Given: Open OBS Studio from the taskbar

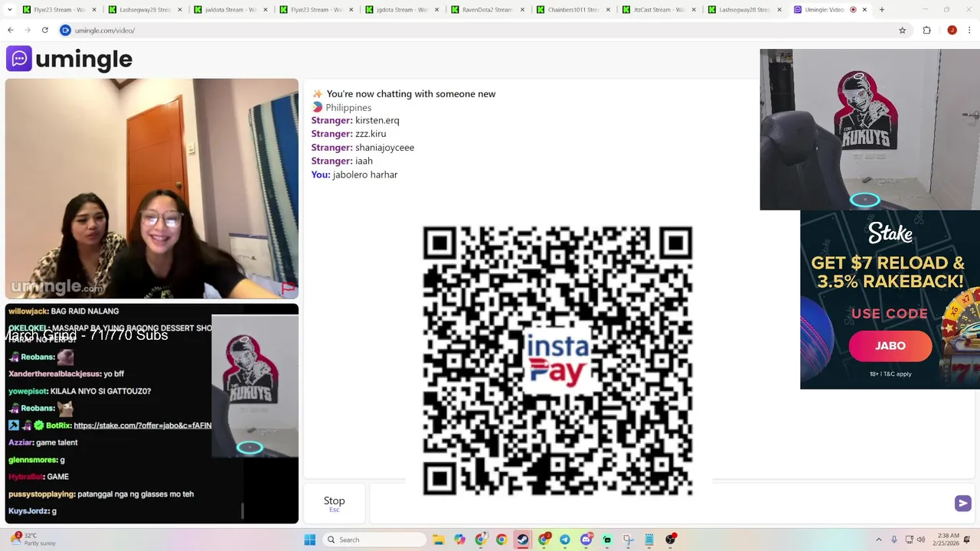Looking at the screenshot, I should tap(671, 540).
